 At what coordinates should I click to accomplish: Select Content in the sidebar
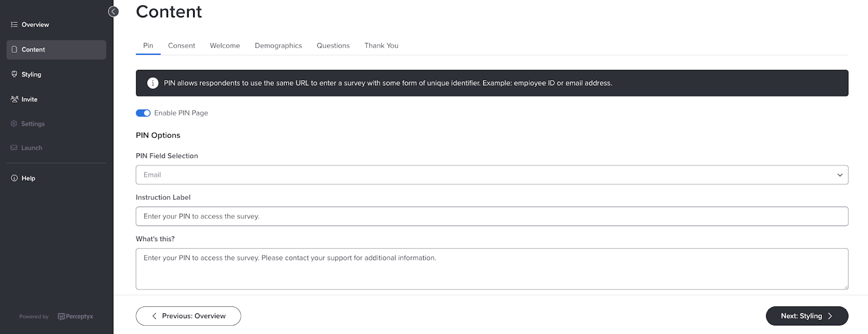[x=56, y=49]
